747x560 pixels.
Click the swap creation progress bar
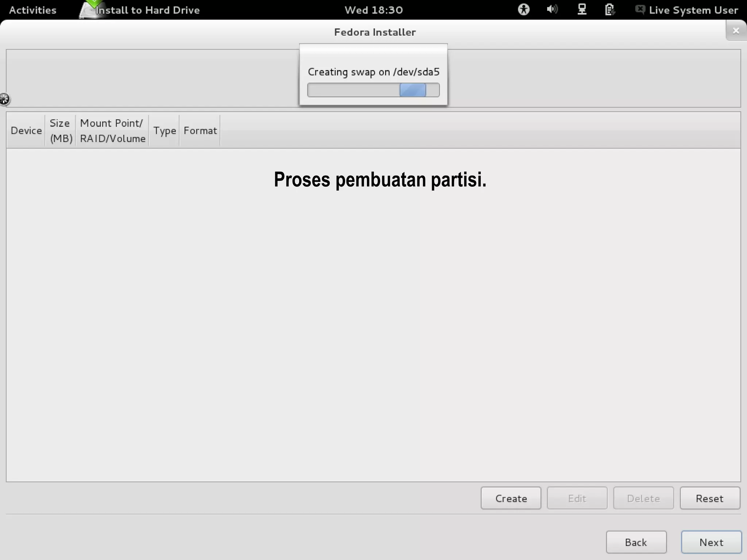pos(373,90)
